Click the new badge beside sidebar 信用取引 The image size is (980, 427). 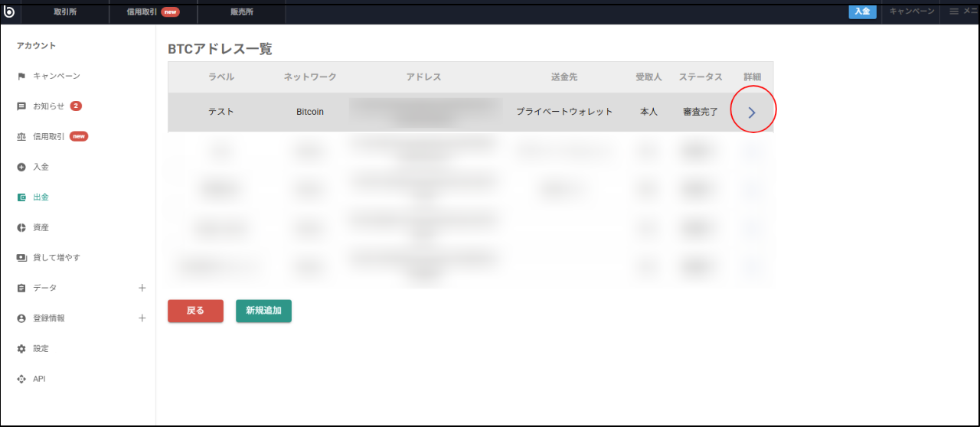tap(79, 136)
